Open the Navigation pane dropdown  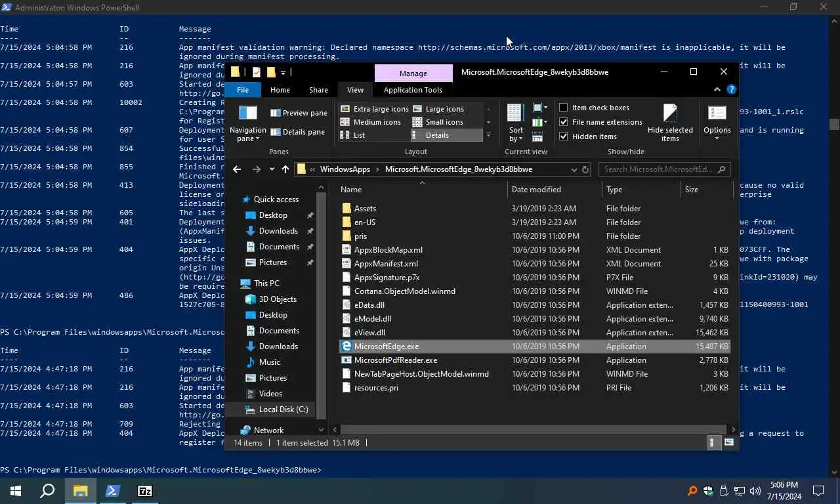coord(247,123)
